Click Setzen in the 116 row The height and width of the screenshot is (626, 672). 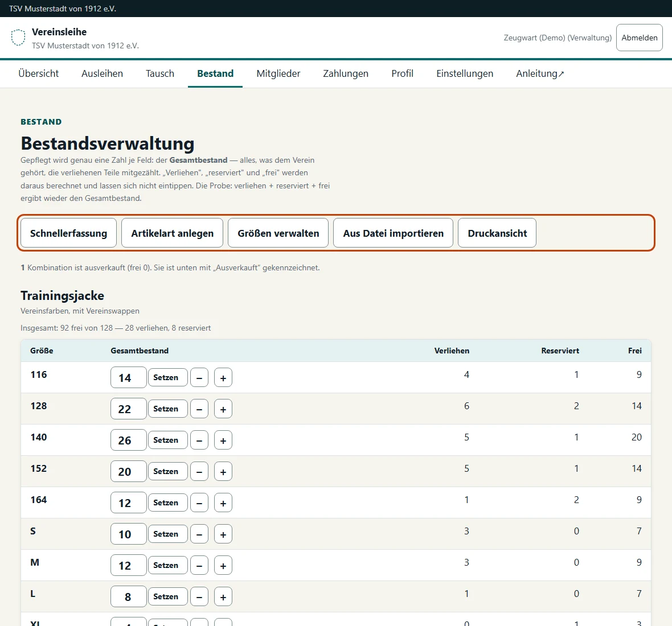coord(167,377)
